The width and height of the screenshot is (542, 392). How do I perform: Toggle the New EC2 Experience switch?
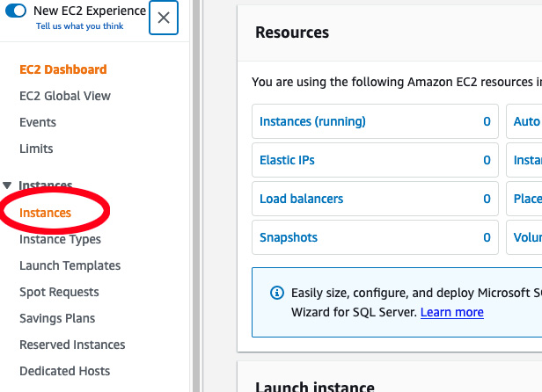(x=17, y=11)
